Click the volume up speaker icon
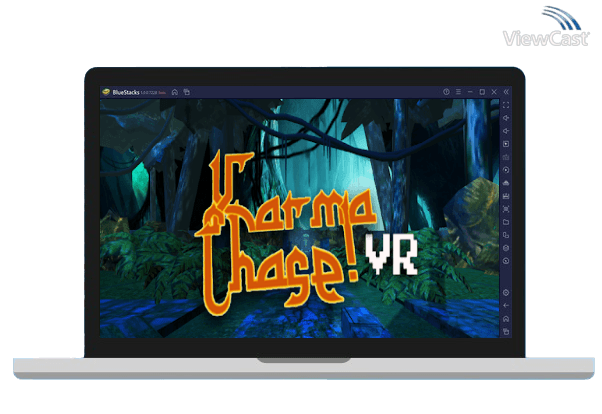Screen dimensions: 602x414 pos(506,118)
